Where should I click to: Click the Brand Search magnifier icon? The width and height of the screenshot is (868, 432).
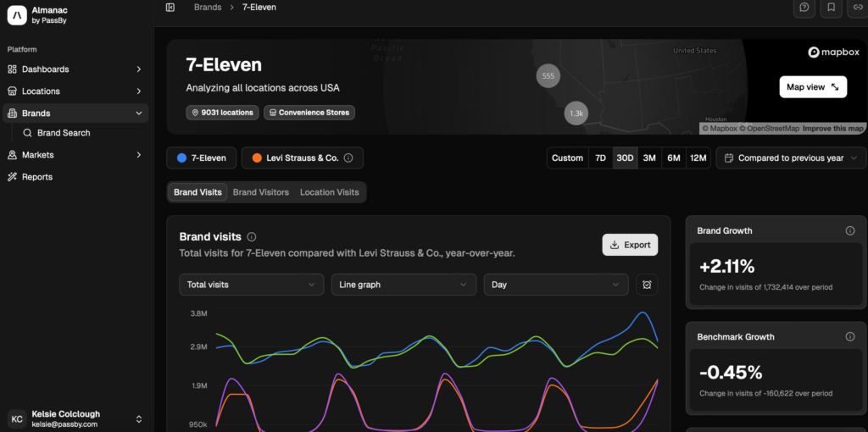27,133
